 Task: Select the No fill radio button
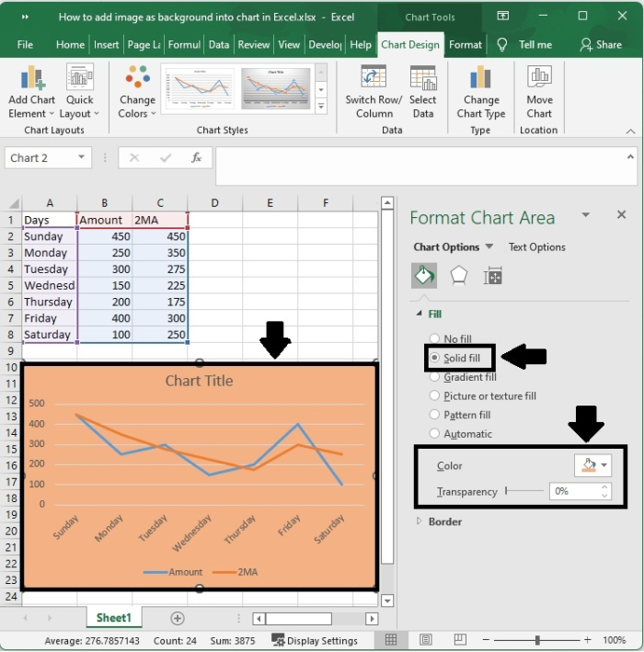point(434,338)
